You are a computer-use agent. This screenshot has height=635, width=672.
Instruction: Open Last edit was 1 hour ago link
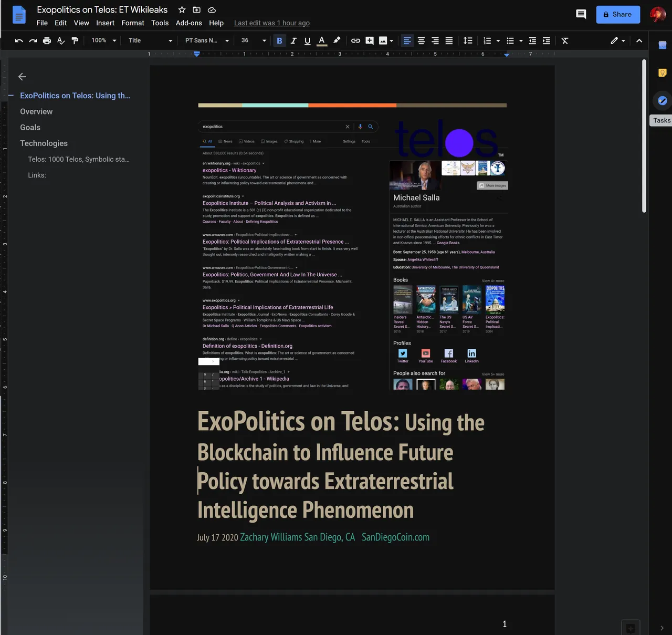click(272, 23)
